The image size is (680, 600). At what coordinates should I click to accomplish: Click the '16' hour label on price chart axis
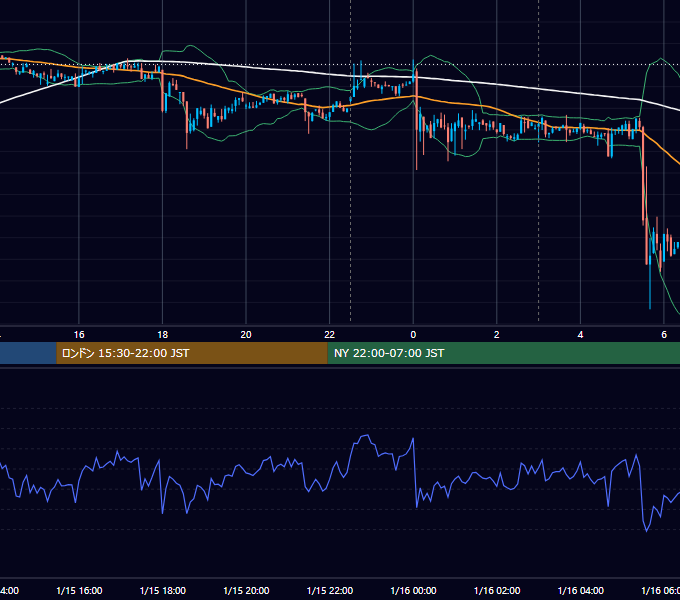click(79, 335)
